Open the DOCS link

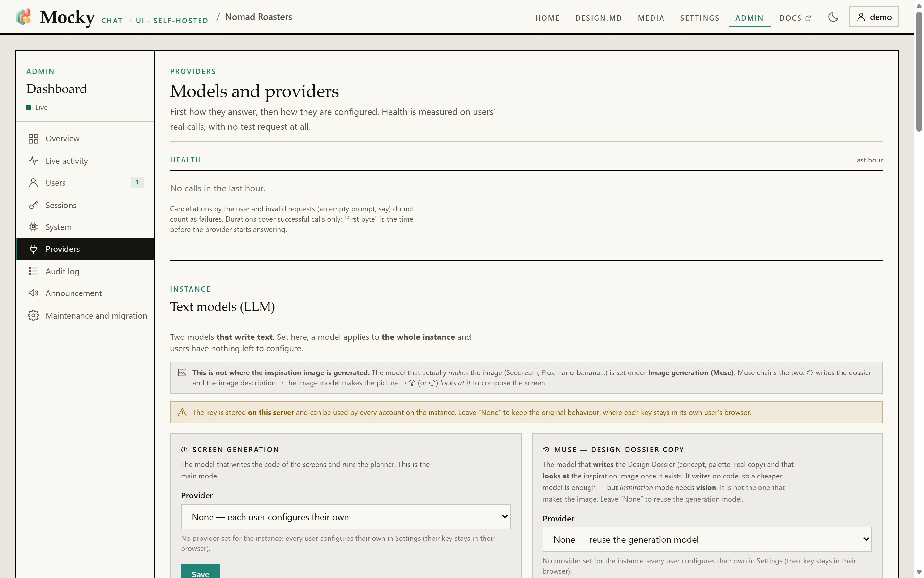(795, 18)
